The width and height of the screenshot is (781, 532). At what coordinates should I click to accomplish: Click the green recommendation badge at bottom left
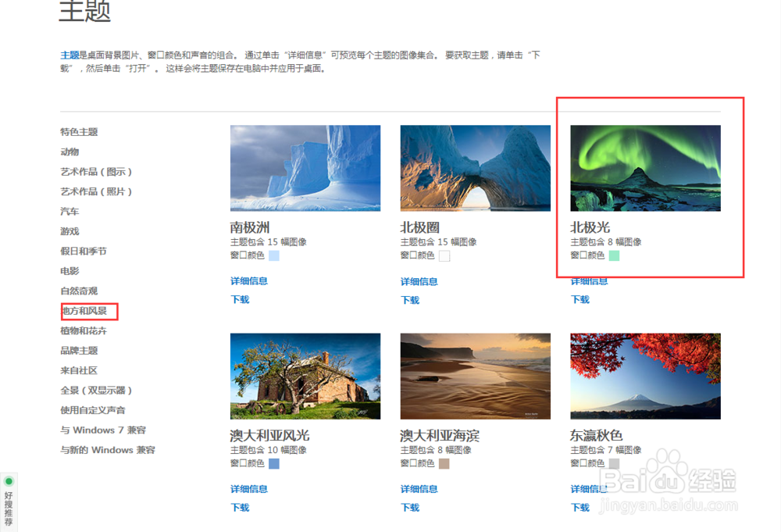tap(9, 480)
